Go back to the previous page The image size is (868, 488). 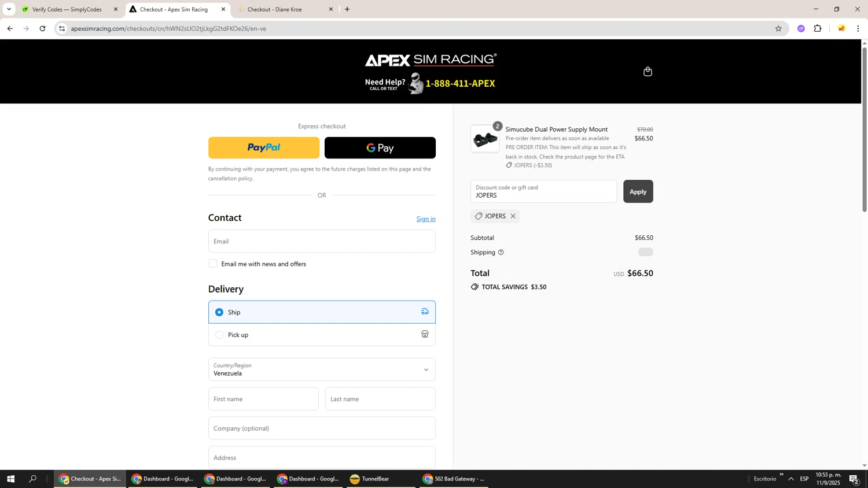(x=10, y=28)
